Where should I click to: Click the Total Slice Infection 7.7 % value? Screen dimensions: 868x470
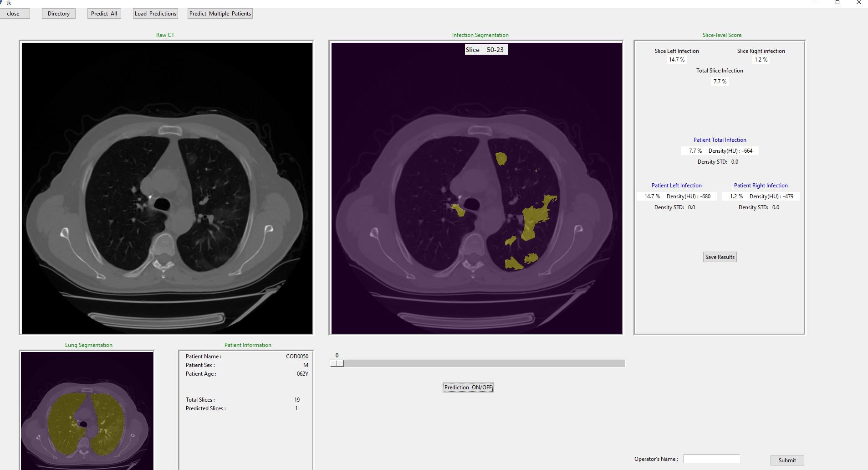[x=720, y=82]
